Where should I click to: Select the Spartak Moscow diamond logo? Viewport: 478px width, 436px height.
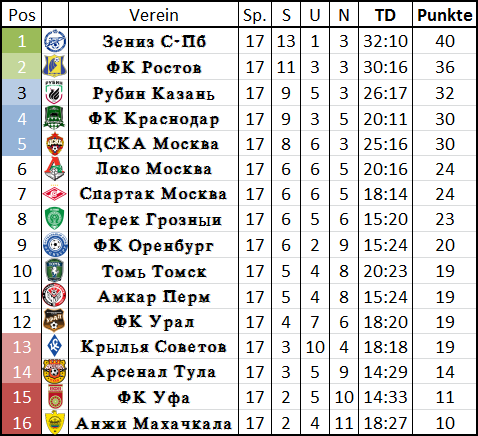click(55, 194)
